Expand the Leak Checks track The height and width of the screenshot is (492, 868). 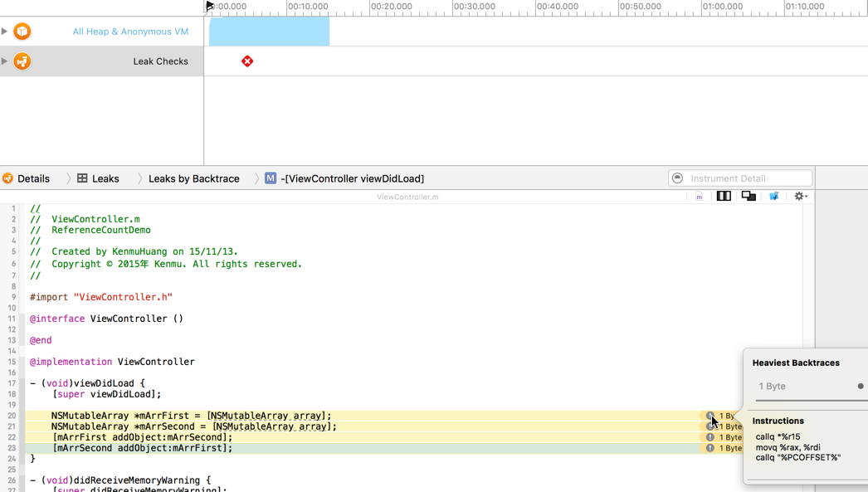[x=5, y=61]
